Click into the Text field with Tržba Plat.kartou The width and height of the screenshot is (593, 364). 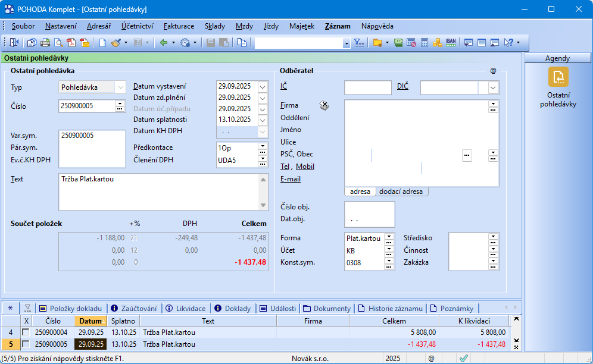[x=158, y=190]
